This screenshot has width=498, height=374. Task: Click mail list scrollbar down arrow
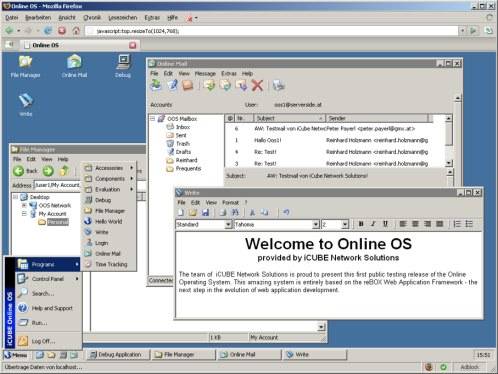449,163
